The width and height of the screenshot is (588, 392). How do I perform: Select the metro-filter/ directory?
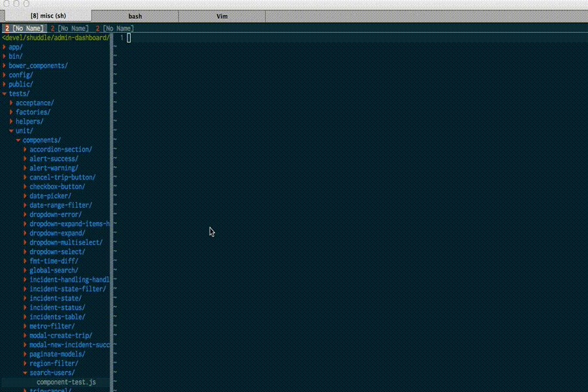click(52, 327)
